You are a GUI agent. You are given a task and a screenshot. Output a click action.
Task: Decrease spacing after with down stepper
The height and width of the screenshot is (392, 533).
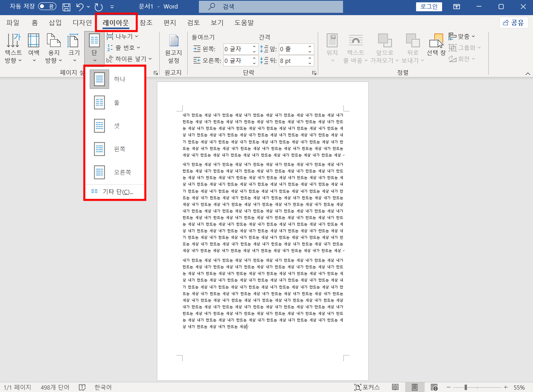tap(310, 63)
